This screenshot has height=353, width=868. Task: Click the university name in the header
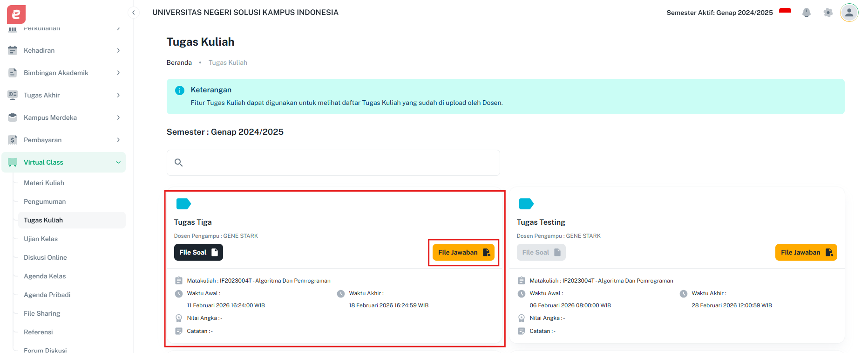245,13
